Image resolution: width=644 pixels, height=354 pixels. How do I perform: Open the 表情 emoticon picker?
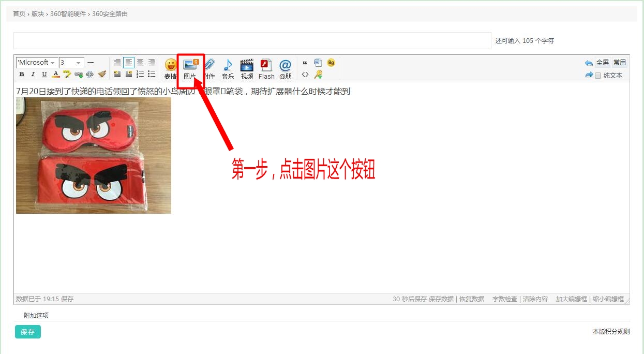(171, 69)
